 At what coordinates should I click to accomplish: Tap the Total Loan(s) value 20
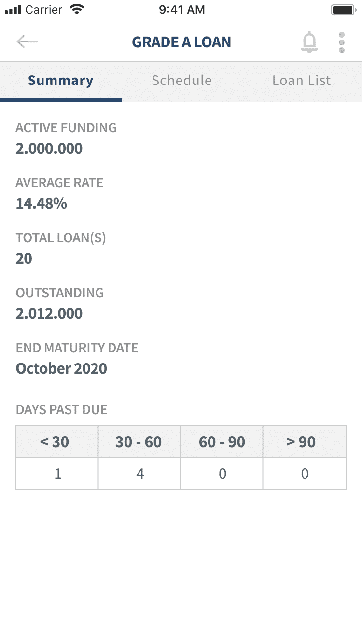[x=24, y=258]
